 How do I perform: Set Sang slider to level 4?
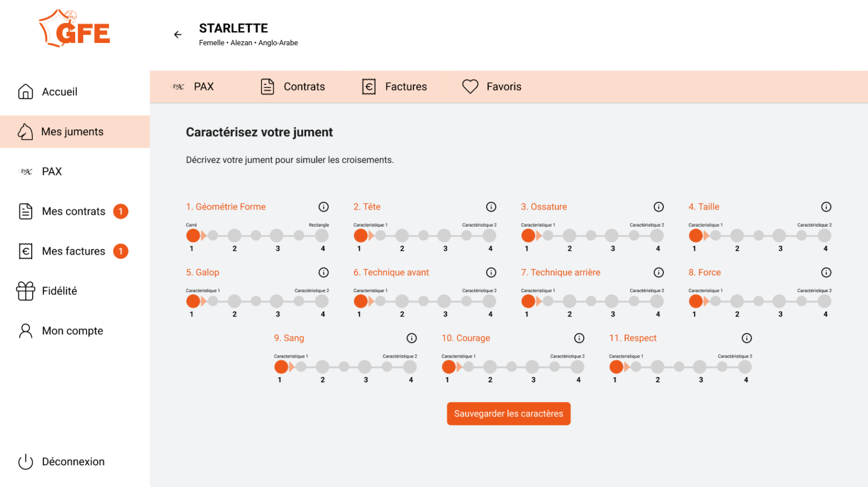tap(410, 367)
